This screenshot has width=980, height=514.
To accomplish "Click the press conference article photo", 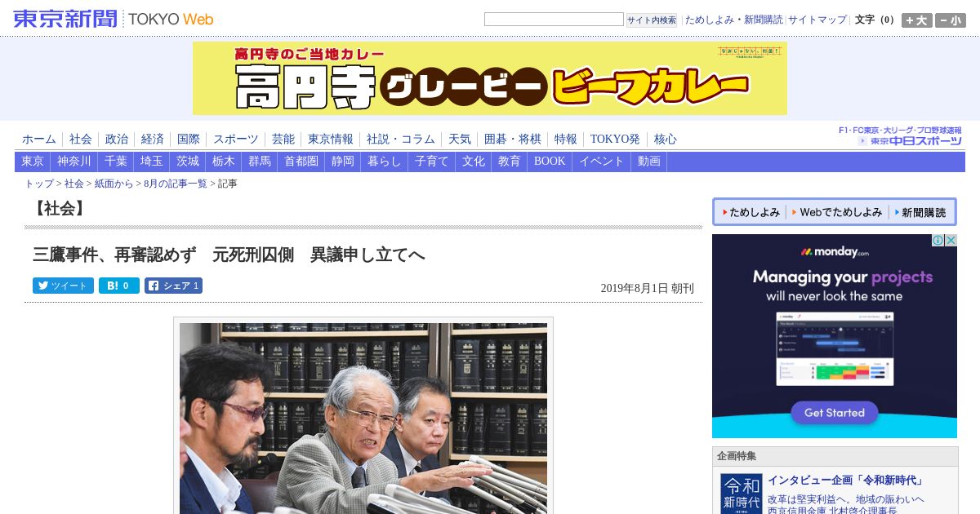I will coord(363,418).
